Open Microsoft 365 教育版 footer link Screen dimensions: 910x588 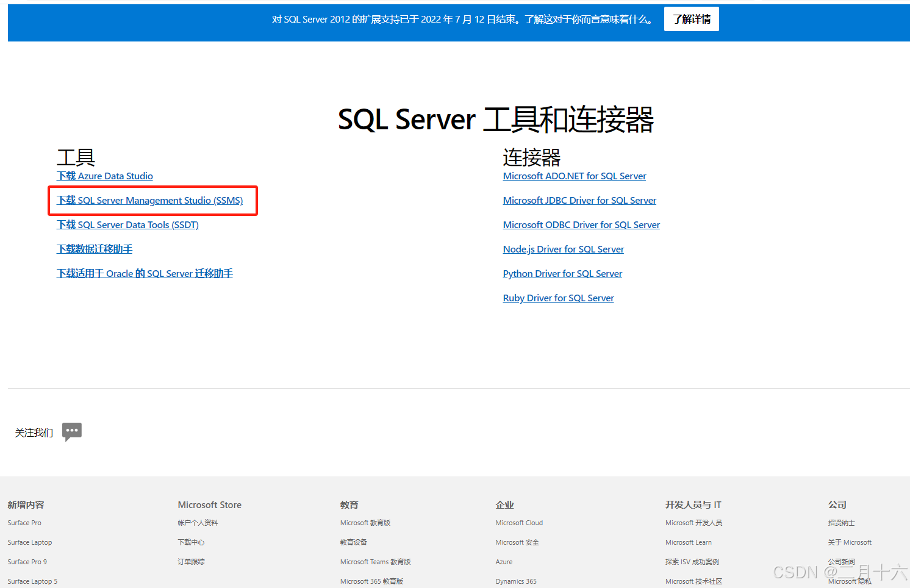[371, 581]
